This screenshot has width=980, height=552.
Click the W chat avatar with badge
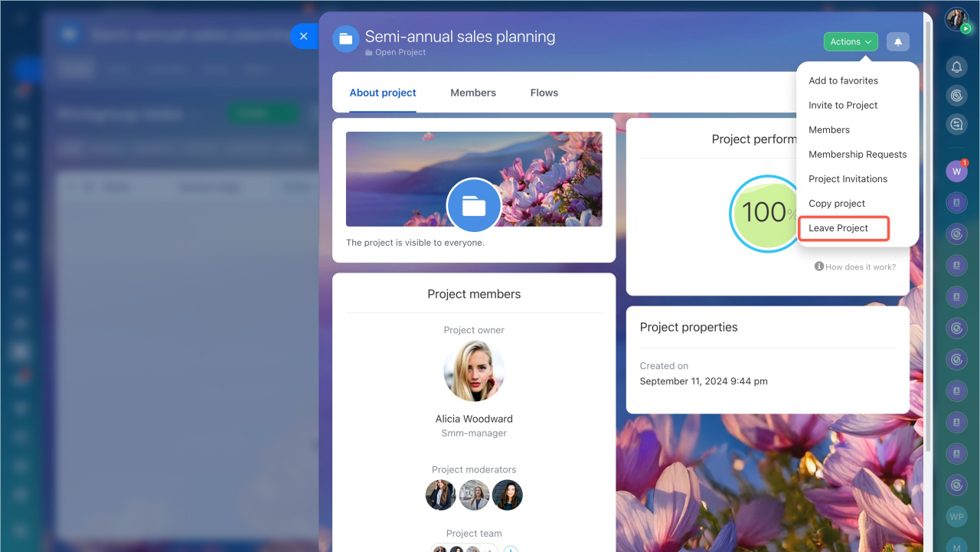point(956,171)
